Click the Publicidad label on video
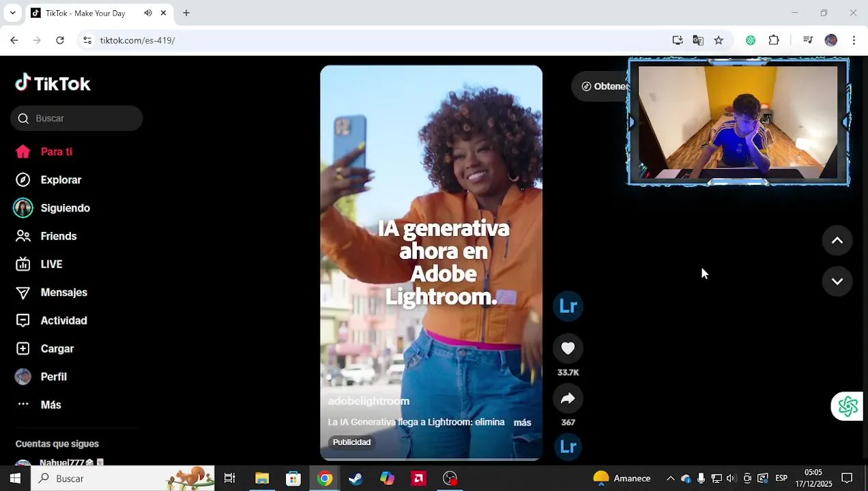This screenshot has height=491, width=868. point(351,443)
